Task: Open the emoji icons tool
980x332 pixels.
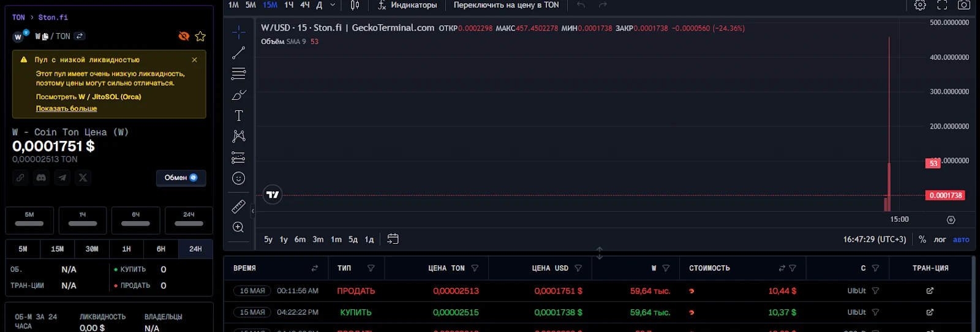Action: [238, 178]
